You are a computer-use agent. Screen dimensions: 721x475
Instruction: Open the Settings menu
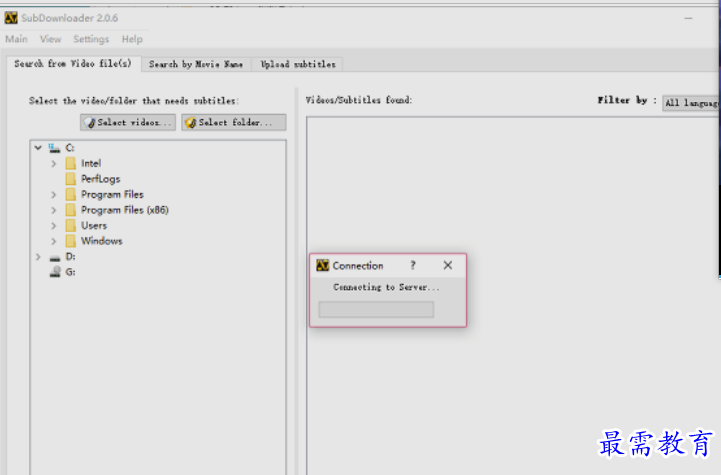pos(91,39)
